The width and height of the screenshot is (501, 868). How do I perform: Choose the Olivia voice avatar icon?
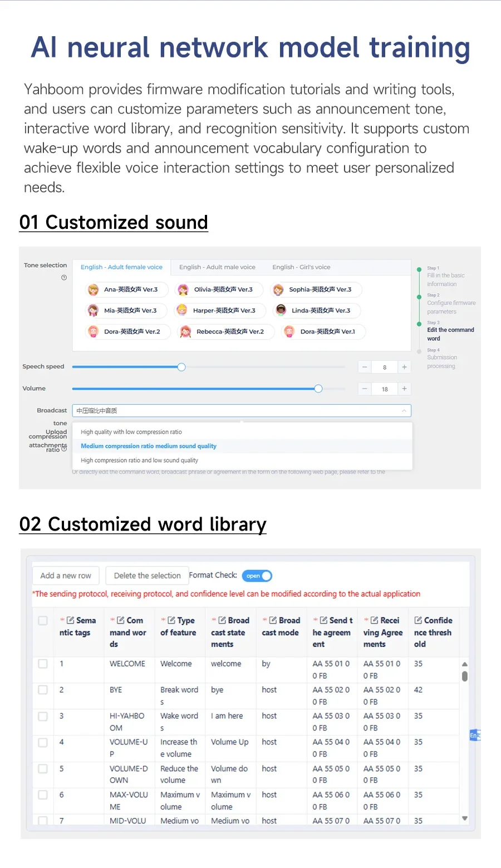[x=183, y=290]
